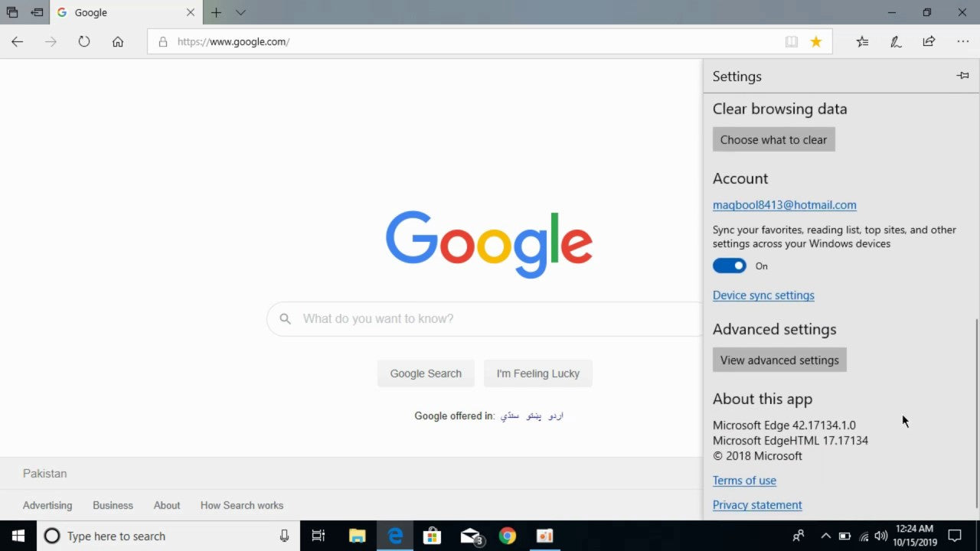Viewport: 980px width, 551px height.
Task: Pin the Settings panel
Action: coord(962,75)
